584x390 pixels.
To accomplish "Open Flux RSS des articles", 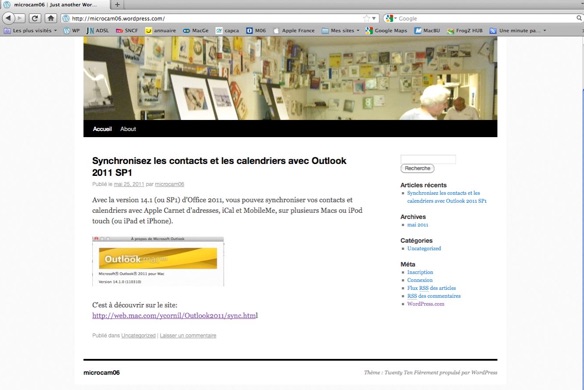I will [x=431, y=288].
